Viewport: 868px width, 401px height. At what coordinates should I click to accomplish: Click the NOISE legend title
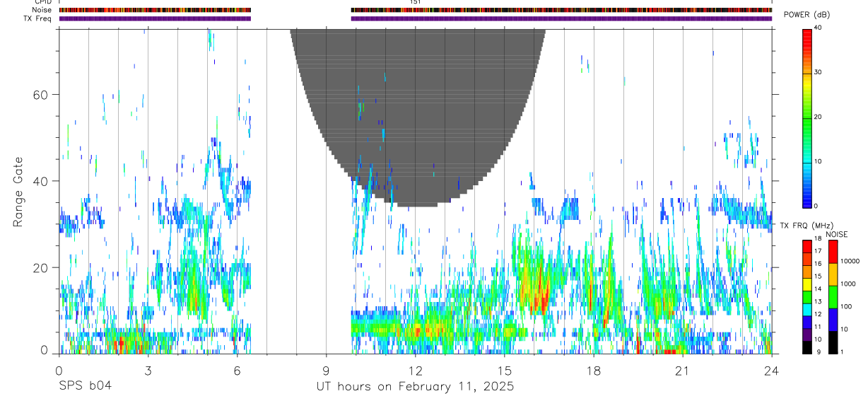838,234
